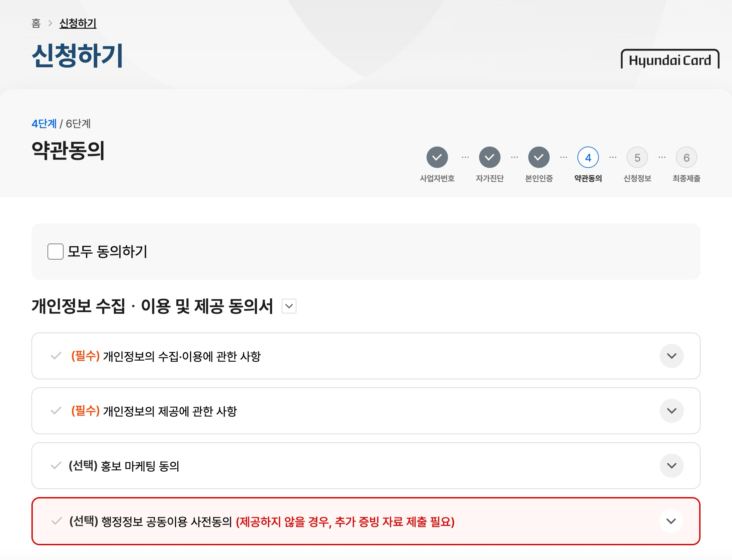Image resolution: width=732 pixels, height=560 pixels.
Task: Expand the 홍보 마케팅 동의 details
Action: [x=671, y=466]
